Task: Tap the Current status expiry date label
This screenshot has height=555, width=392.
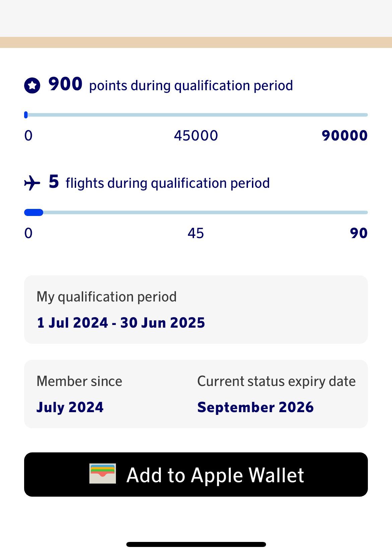Action: 276,381
